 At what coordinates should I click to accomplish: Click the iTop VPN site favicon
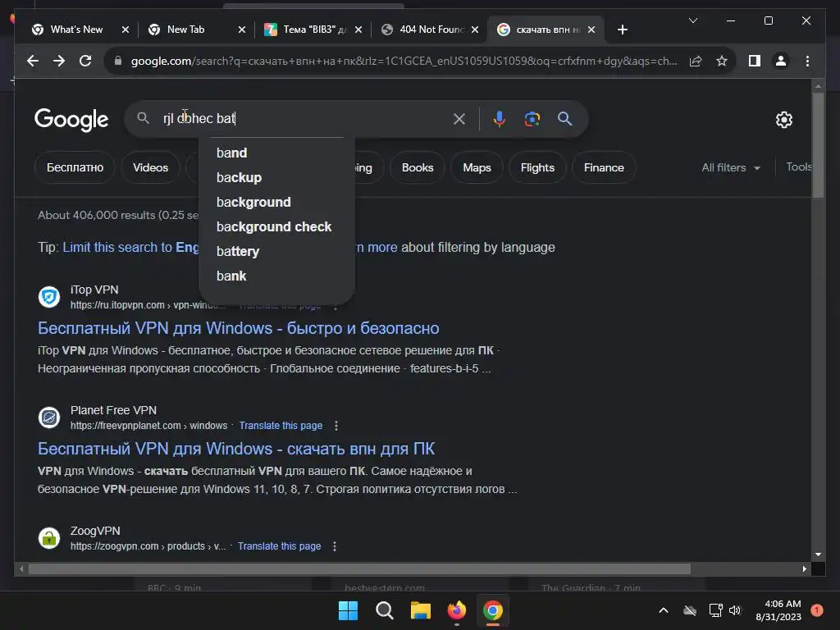(x=49, y=297)
